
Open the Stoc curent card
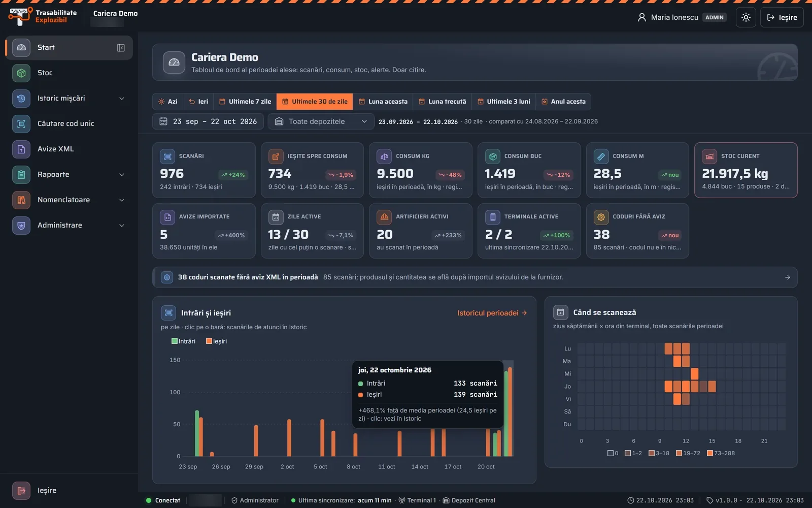coord(746,170)
